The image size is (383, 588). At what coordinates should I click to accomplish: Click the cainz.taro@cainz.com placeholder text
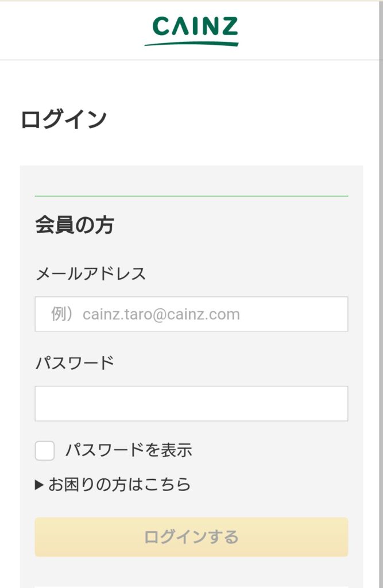(161, 315)
